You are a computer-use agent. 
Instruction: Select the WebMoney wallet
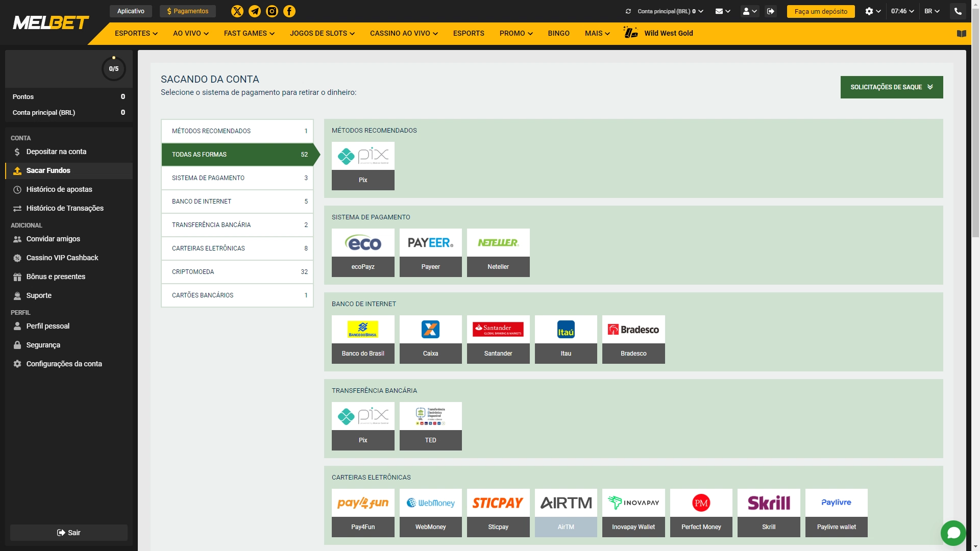tap(431, 513)
